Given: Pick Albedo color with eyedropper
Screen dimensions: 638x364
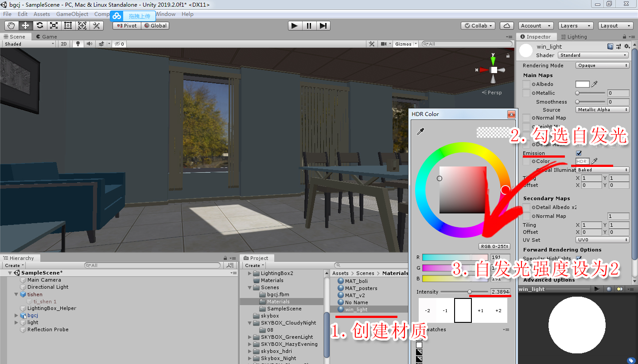Looking at the screenshot, I should 595,84.
